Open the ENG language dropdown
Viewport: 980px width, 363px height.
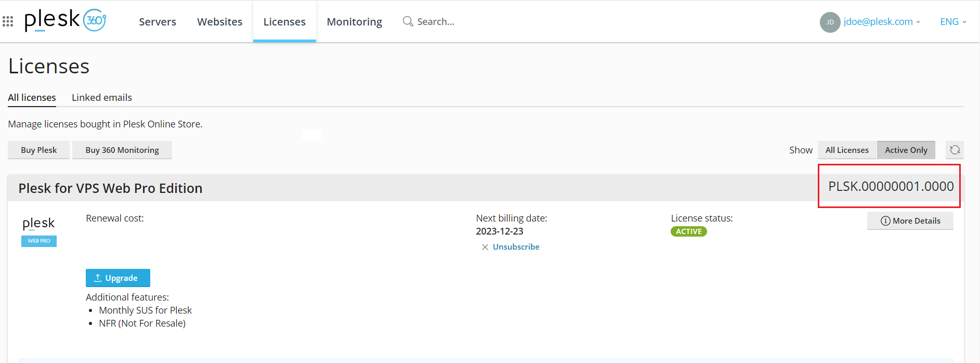pyautogui.click(x=952, y=22)
